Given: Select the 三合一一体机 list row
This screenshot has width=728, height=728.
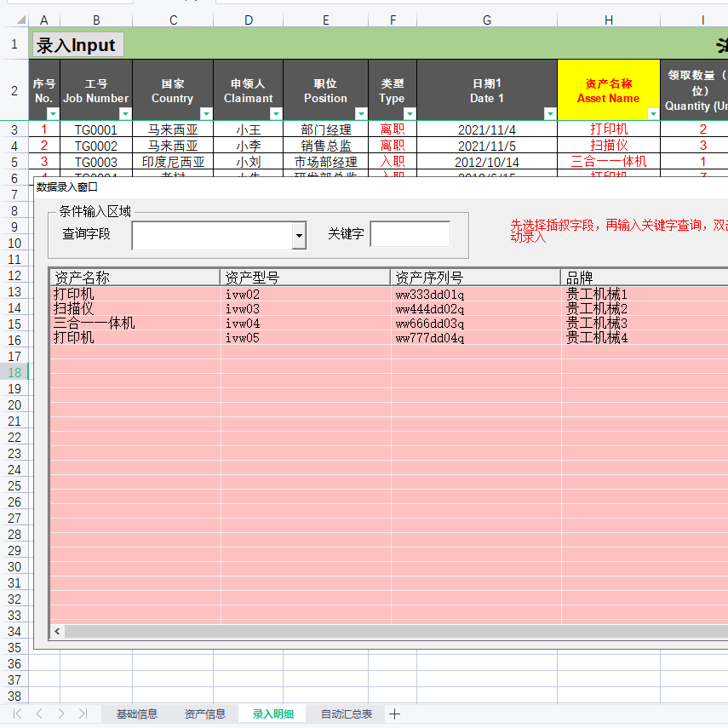Looking at the screenshot, I should [x=389, y=324].
